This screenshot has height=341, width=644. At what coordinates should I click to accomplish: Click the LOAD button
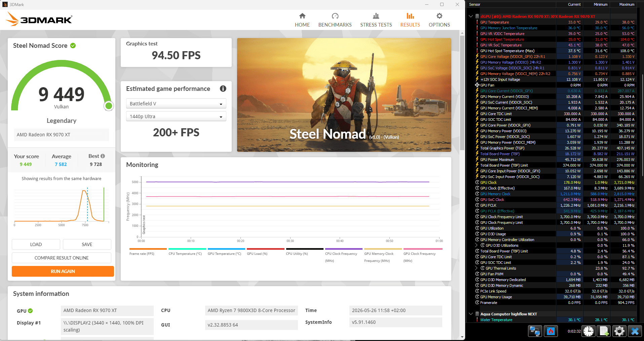[x=36, y=244]
